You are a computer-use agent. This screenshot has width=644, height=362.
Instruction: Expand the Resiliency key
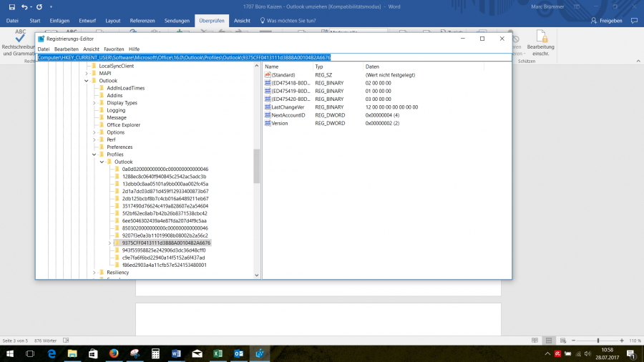pos(94,273)
